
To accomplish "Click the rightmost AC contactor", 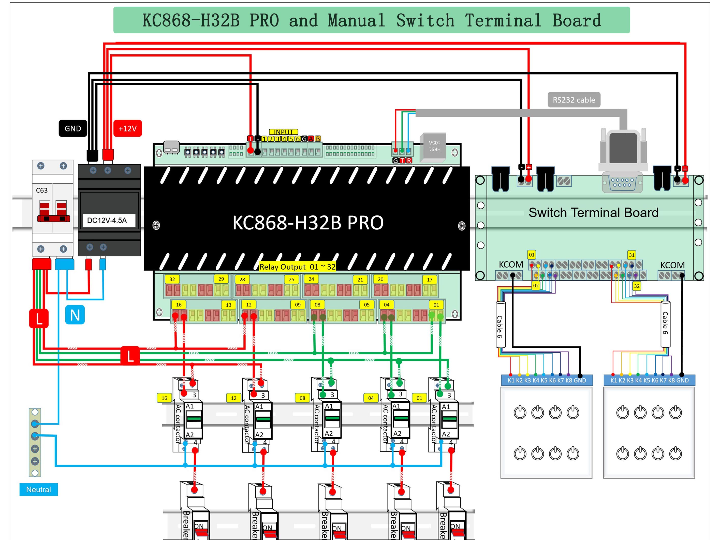I will pyautogui.click(x=442, y=416).
